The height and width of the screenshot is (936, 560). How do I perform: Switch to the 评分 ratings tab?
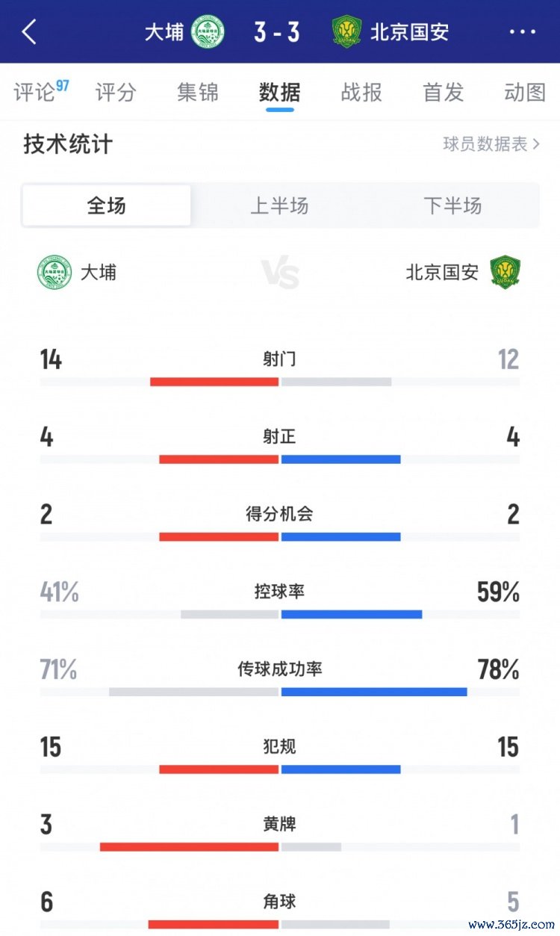(x=116, y=92)
